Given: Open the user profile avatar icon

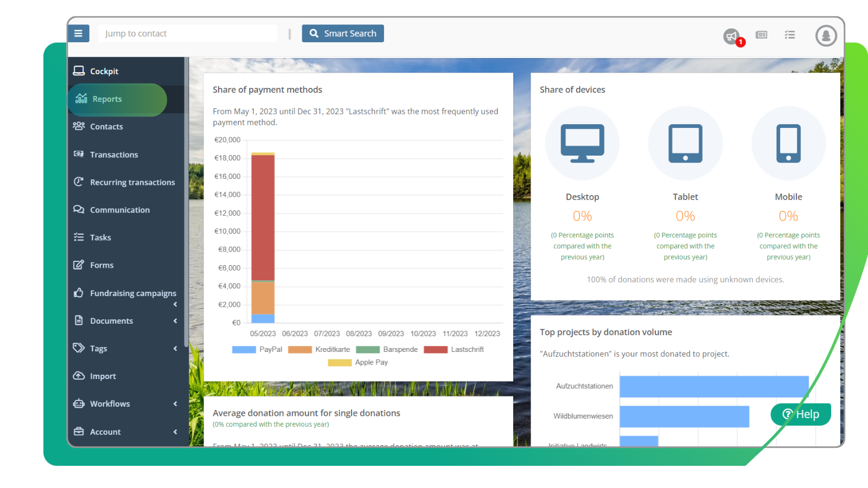Looking at the screenshot, I should point(825,36).
